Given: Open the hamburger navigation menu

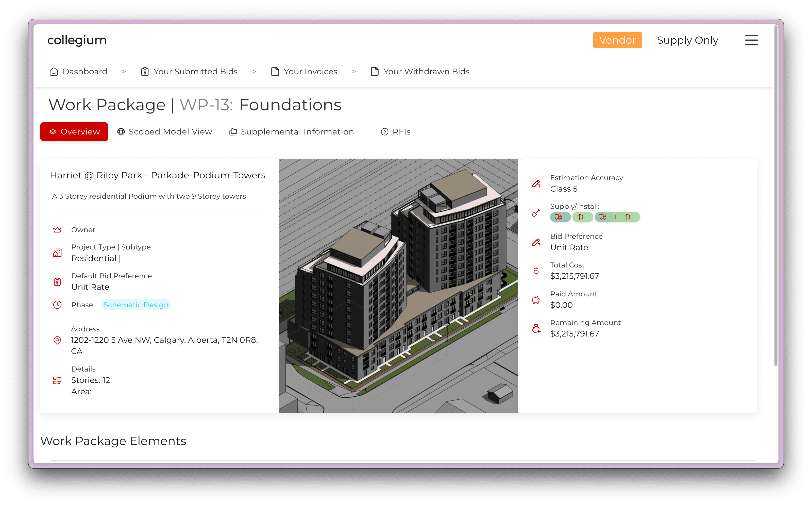Looking at the screenshot, I should [x=751, y=40].
